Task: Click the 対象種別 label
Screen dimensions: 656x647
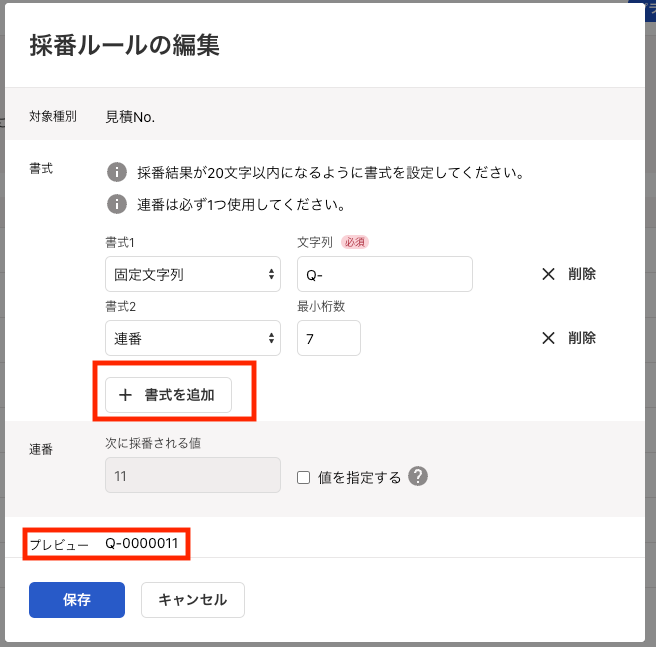Action: [x=53, y=116]
